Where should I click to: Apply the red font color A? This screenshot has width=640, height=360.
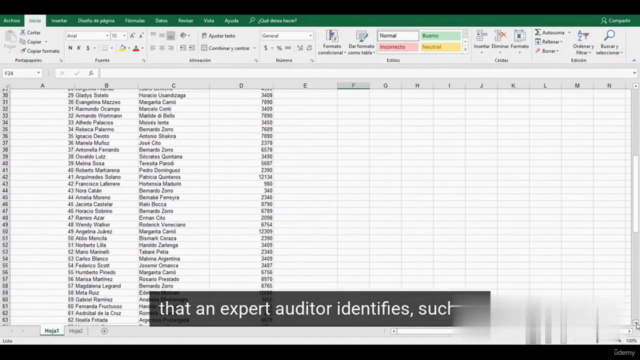(x=136, y=48)
